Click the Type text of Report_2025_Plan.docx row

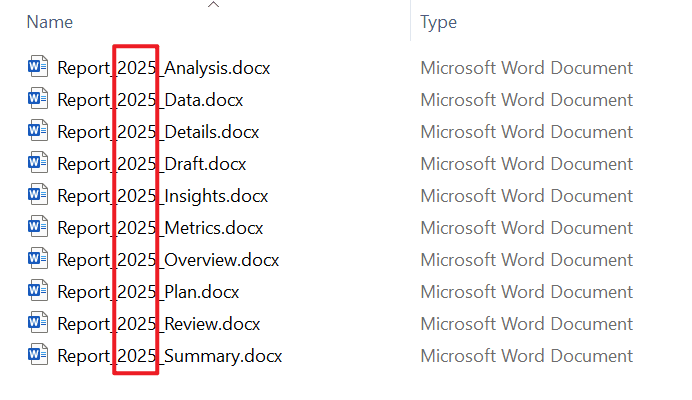[x=527, y=292]
